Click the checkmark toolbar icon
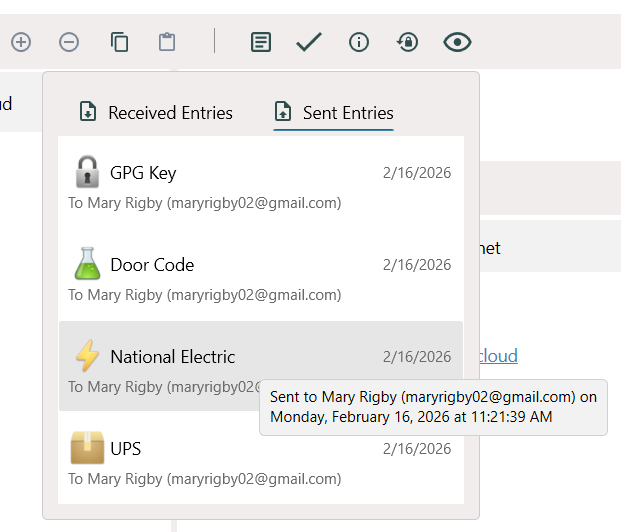The image size is (621, 532). pos(309,42)
